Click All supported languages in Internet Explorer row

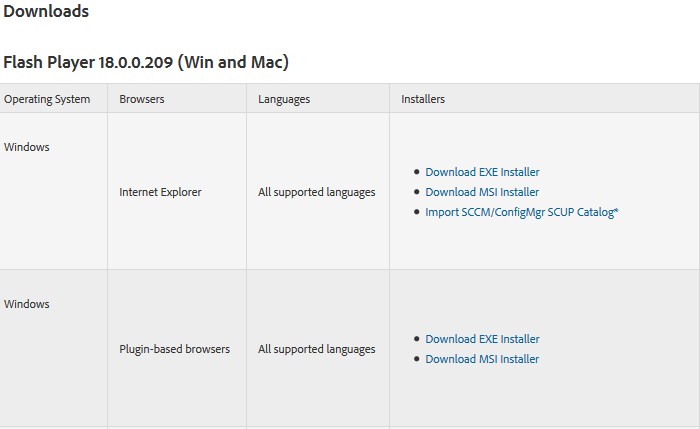[x=317, y=192]
